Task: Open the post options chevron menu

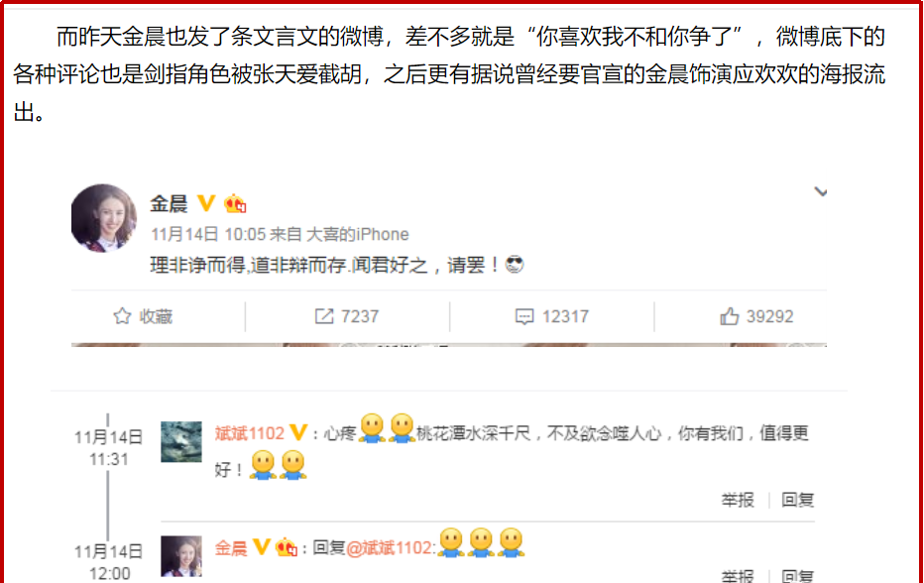Action: click(x=820, y=192)
